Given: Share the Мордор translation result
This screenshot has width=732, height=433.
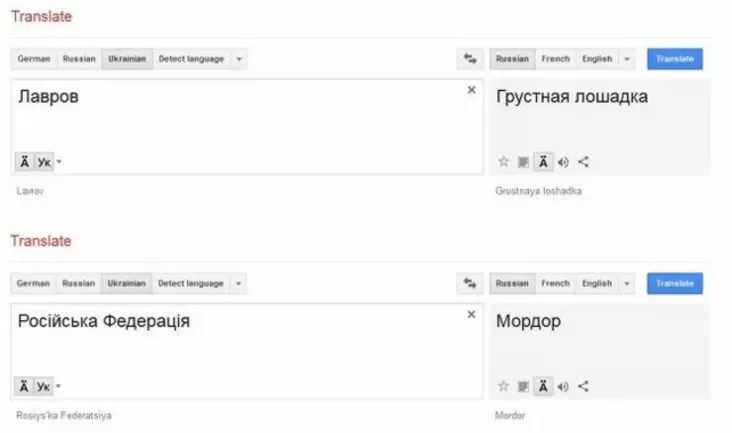Looking at the screenshot, I should (584, 387).
